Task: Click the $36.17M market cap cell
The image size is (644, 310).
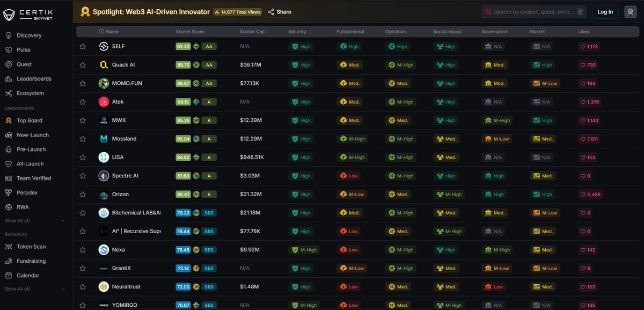Action: [251, 65]
